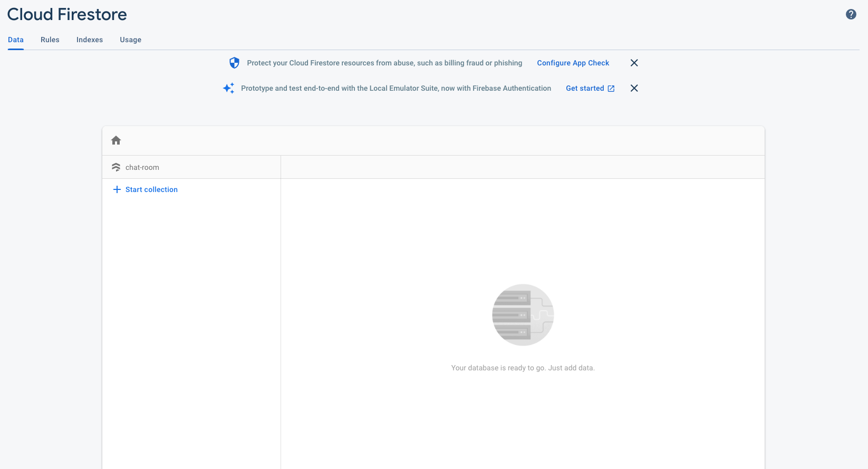868x469 pixels.
Task: Click the Configure App Check link
Action: (573, 63)
